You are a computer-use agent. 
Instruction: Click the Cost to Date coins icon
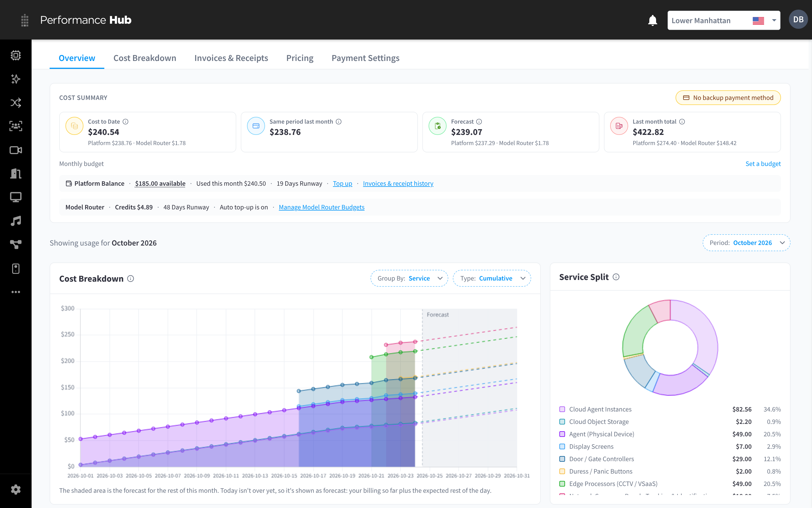pyautogui.click(x=74, y=126)
